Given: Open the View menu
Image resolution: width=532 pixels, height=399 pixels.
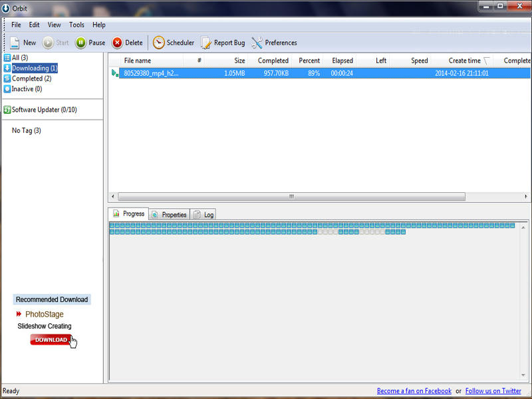Looking at the screenshot, I should (54, 25).
